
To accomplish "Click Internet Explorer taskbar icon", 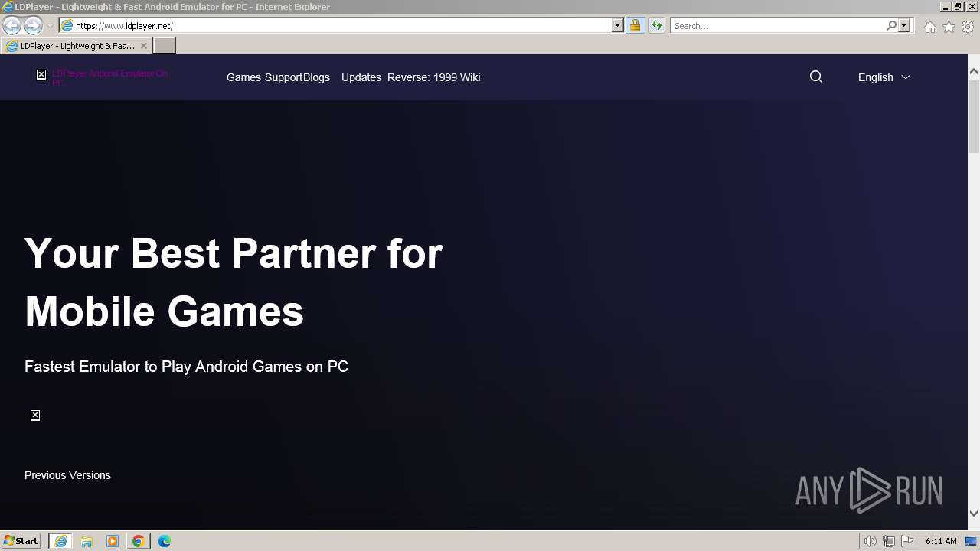I will (60, 541).
